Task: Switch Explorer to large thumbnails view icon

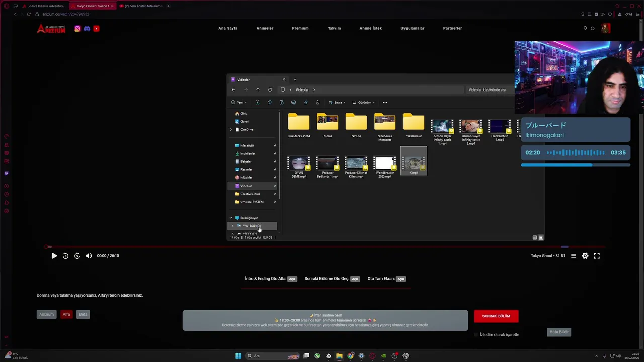Action: click(541, 238)
